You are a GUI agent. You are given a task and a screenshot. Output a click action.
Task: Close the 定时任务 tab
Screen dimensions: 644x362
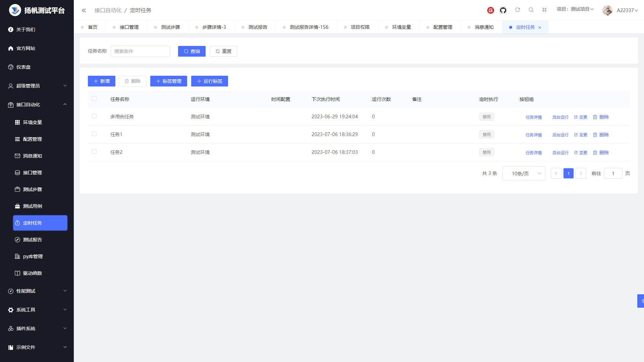[540, 27]
